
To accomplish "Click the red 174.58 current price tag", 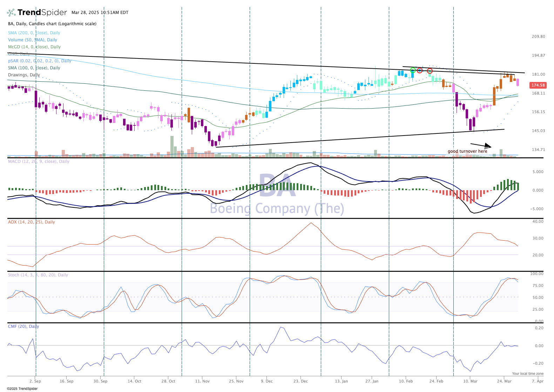I will pos(538,85).
